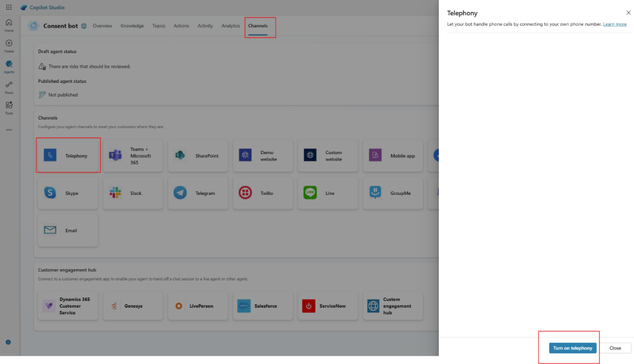Image resolution: width=634 pixels, height=364 pixels.
Task: Switch to the Actions tab
Action: pyautogui.click(x=181, y=26)
